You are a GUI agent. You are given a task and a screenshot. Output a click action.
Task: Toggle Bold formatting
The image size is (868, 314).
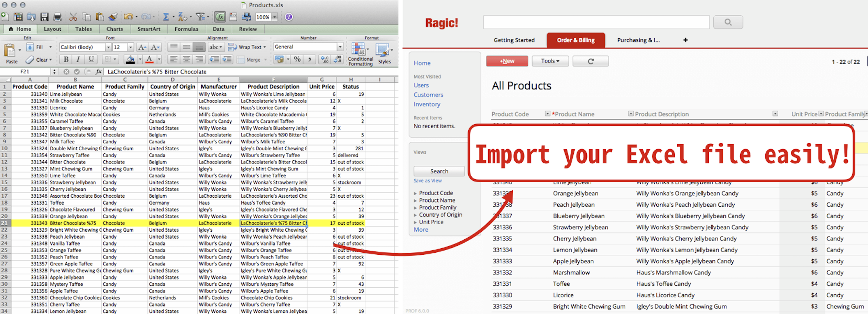pos(66,59)
